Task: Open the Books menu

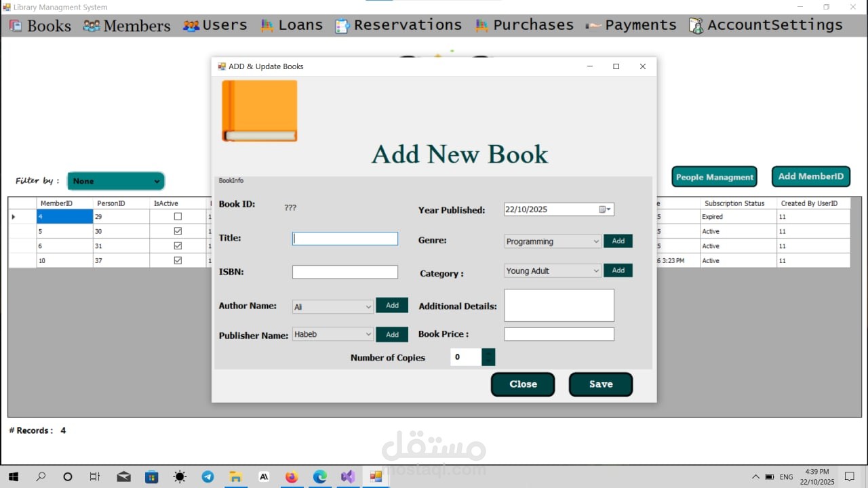Action: 40,26
